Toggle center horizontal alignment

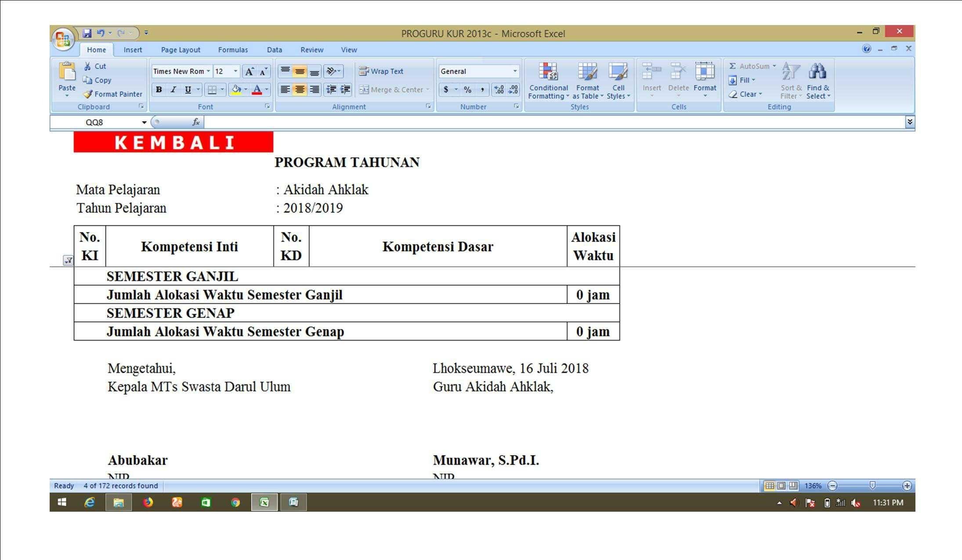300,90
